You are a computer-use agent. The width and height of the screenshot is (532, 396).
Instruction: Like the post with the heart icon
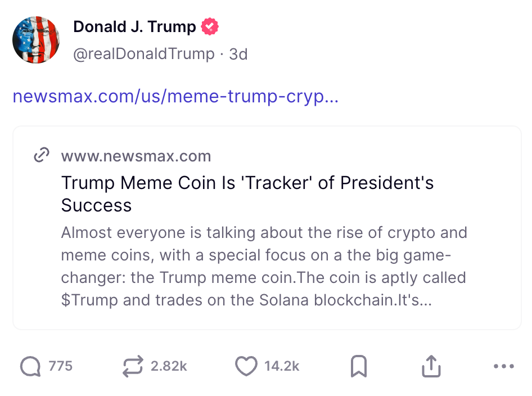[x=246, y=367]
